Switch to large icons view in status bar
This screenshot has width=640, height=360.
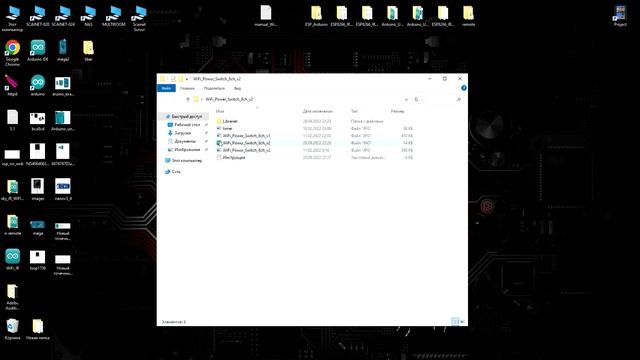pos(462,322)
